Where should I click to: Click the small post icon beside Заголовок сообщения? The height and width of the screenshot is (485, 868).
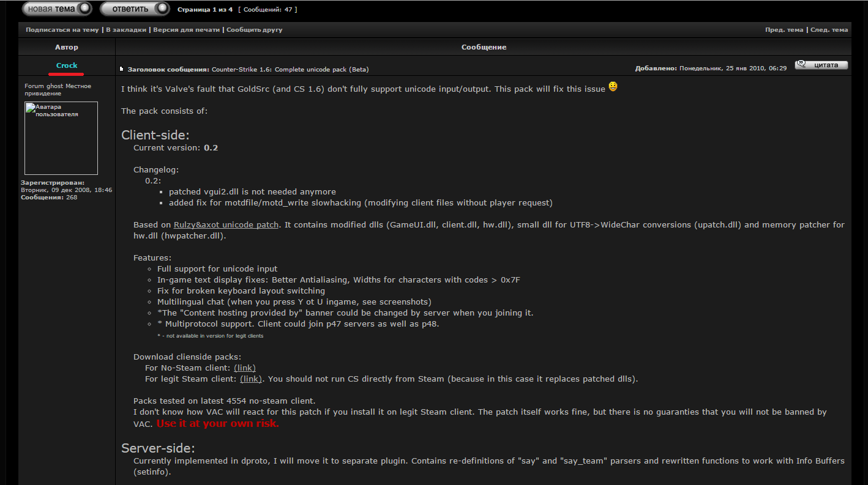tap(122, 69)
